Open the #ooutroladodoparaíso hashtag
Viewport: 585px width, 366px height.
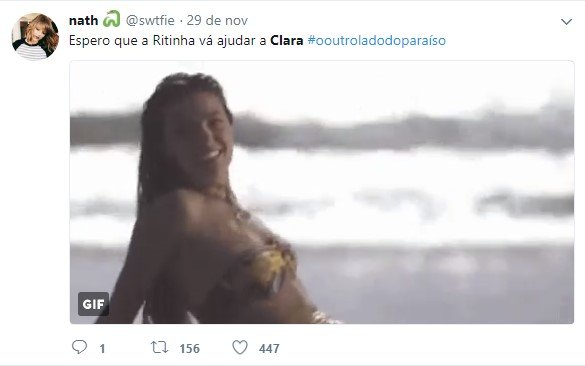click(376, 40)
